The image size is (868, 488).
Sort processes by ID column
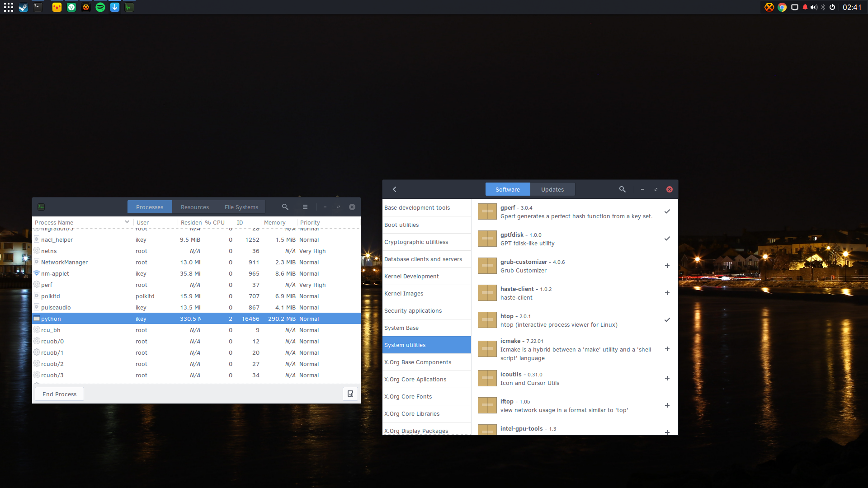click(247, 222)
